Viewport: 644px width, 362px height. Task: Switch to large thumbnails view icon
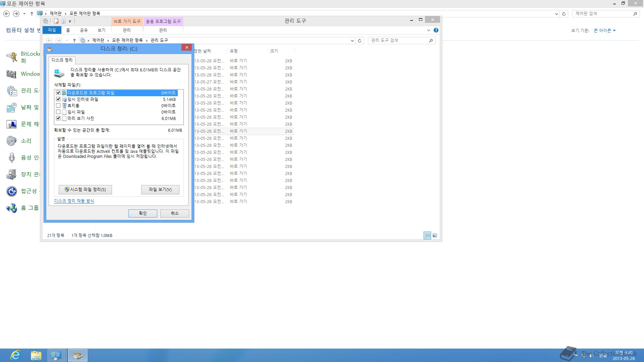[435, 235]
